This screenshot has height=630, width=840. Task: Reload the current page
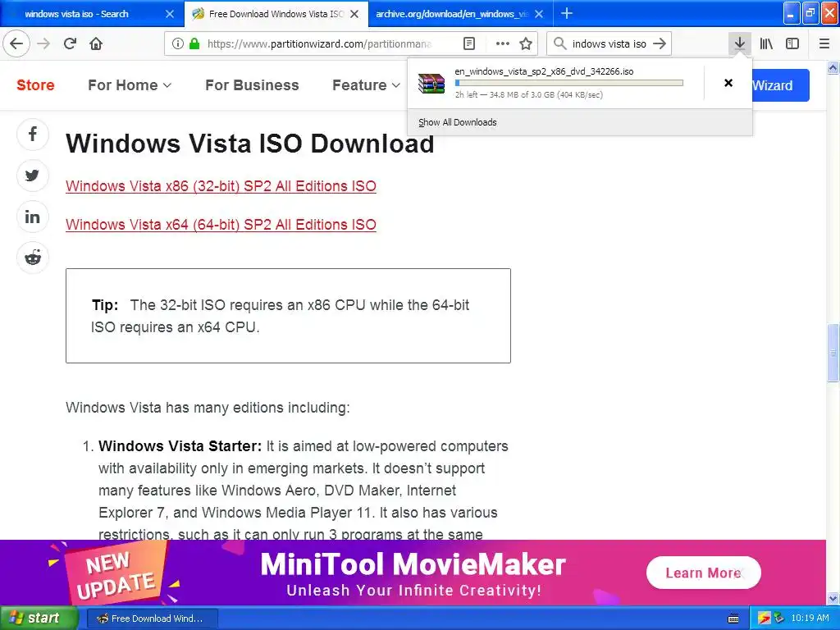tap(70, 43)
